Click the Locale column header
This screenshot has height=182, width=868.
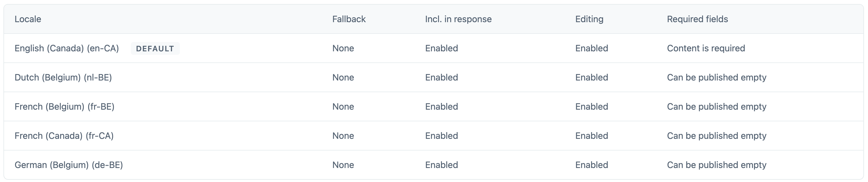point(28,19)
